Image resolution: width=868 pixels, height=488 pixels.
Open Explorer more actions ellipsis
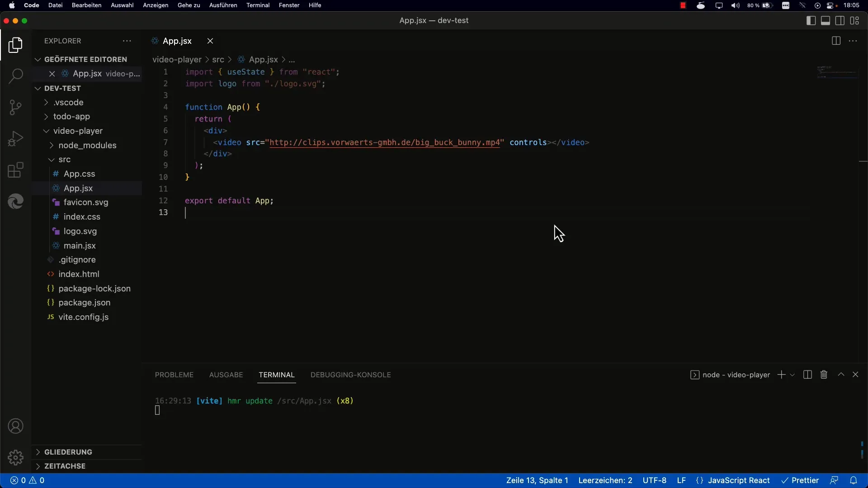[x=127, y=41]
